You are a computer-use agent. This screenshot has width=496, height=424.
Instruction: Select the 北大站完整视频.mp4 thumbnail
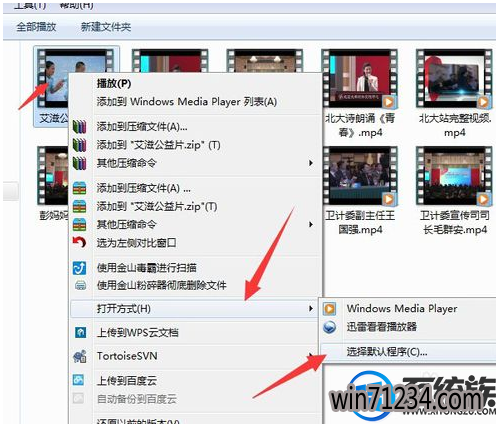pos(454,79)
